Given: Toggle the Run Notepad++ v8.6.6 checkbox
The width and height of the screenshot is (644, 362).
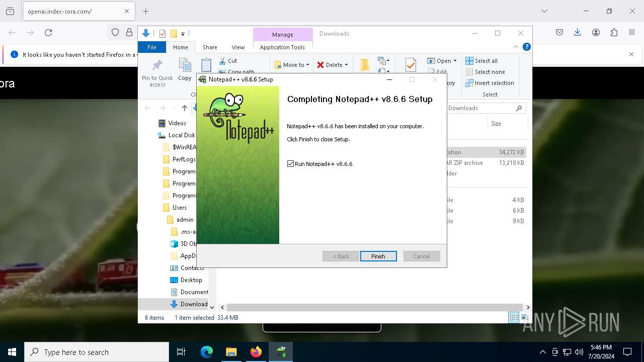Looking at the screenshot, I should pos(290,164).
